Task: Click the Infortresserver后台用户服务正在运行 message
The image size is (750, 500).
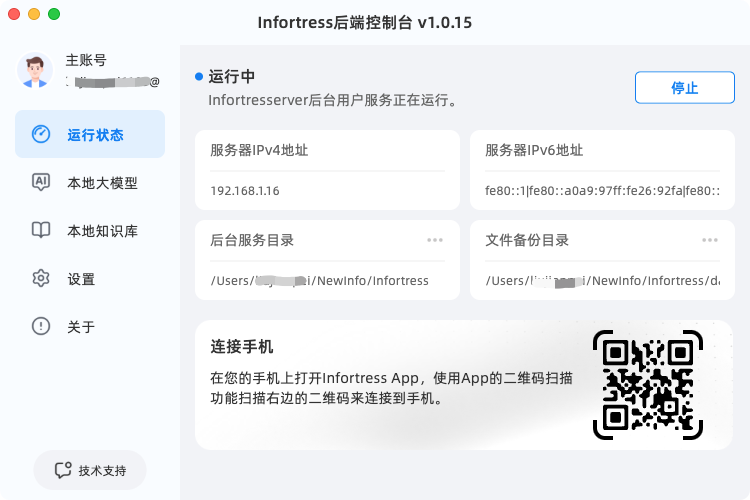Action: pyautogui.click(x=333, y=100)
